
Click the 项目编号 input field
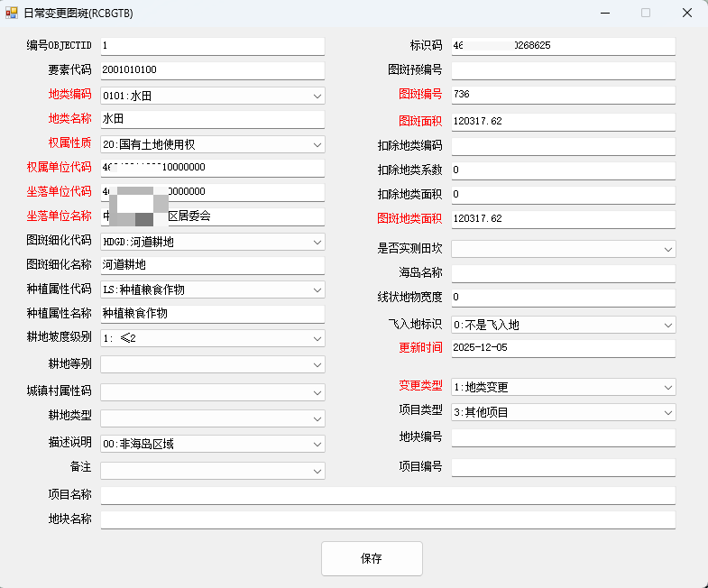coord(564,468)
